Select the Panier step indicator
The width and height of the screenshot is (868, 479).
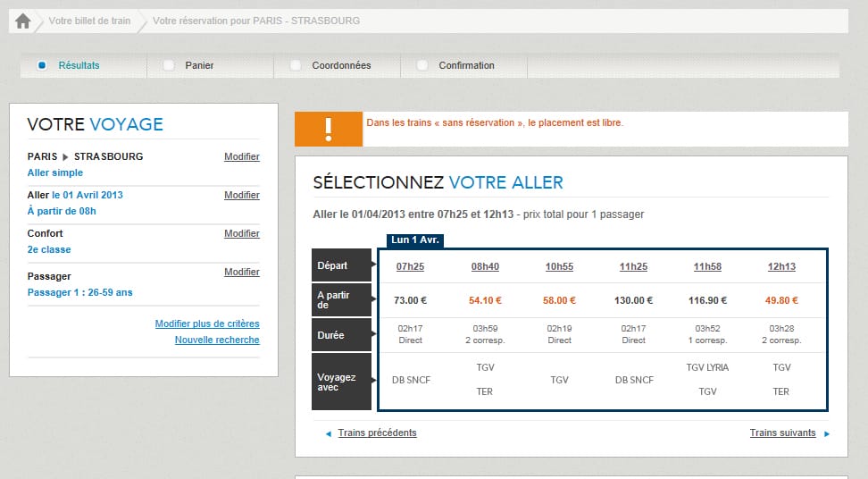pyautogui.click(x=168, y=65)
